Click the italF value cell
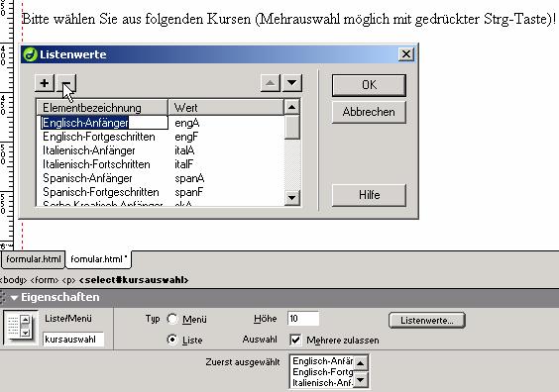The image size is (559, 392). 184,164
